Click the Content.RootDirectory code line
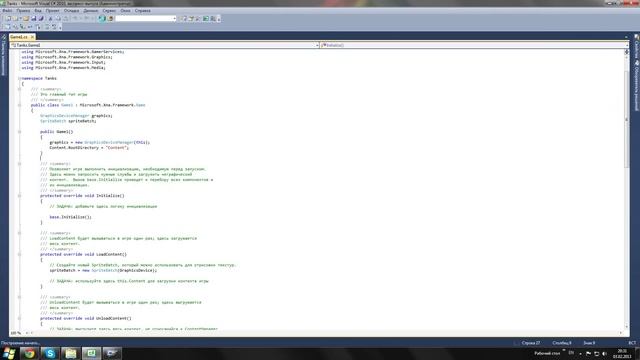This screenshot has width=640, height=360. pyautogui.click(x=89, y=147)
